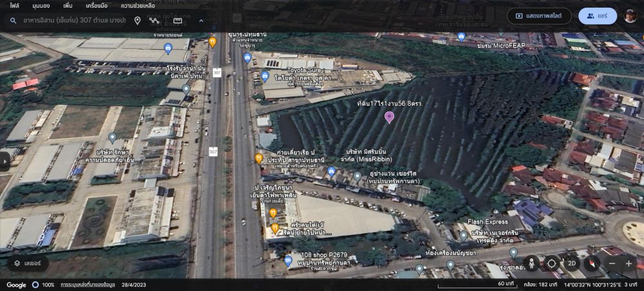Image resolution: width=644 pixels, height=291 pixels.
Task: Zoom out with the minus button
Action: 612,263
